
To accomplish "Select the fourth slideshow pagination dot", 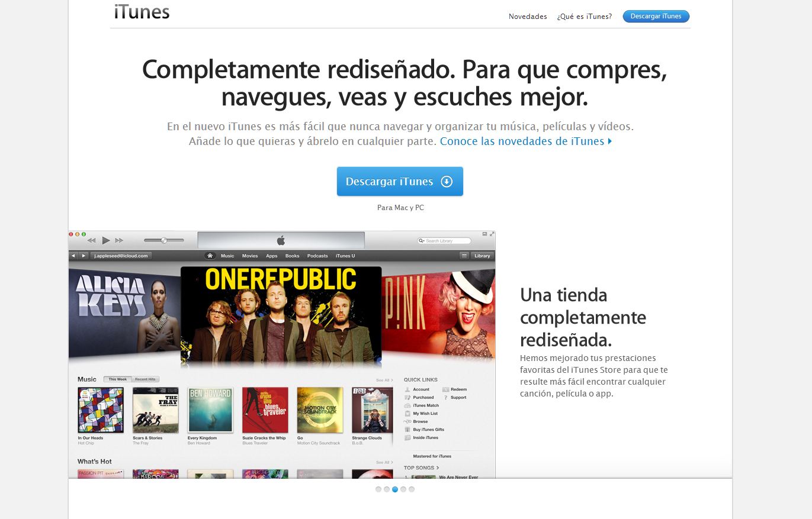I will click(x=403, y=489).
